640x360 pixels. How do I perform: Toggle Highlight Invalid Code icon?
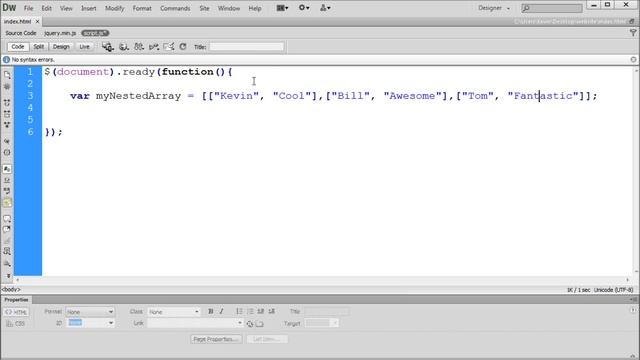(7, 180)
